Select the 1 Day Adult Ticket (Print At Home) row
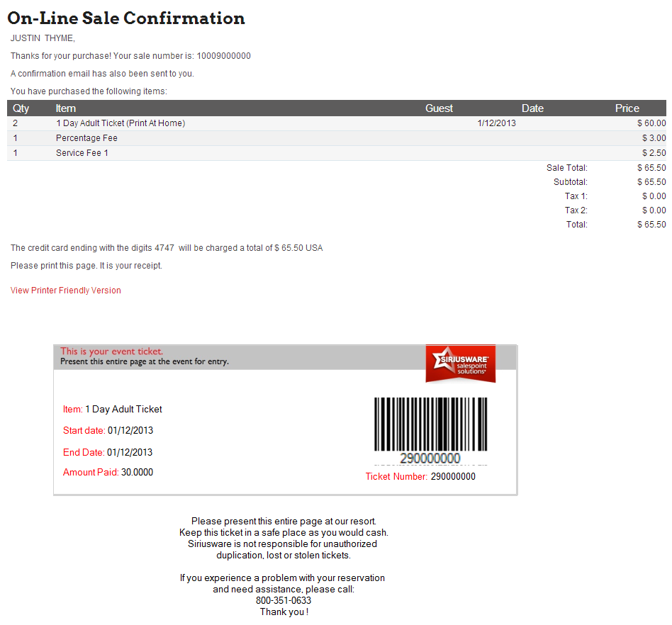This screenshot has width=672, height=625. click(x=121, y=123)
